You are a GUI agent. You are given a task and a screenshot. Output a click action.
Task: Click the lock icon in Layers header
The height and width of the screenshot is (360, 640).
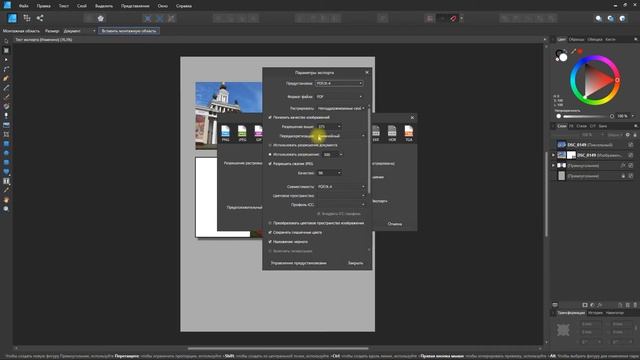[635, 135]
